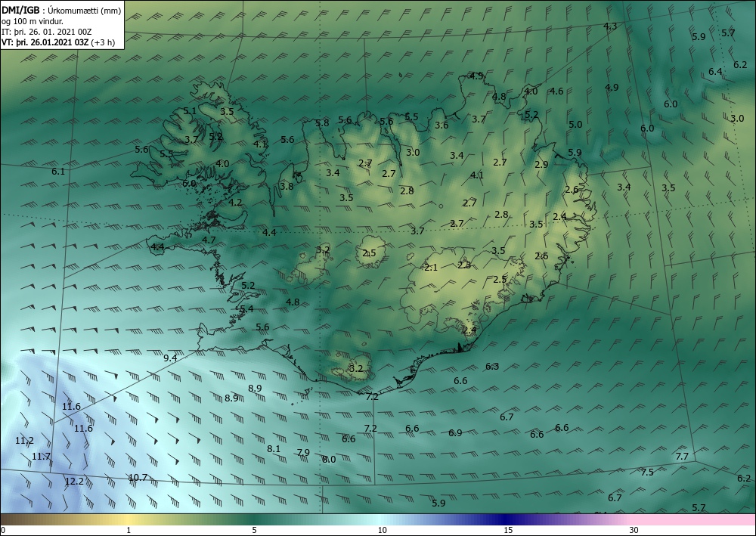This screenshot has height=536, width=756.
Task: Click the 6.9 value on the map
Action: tap(455, 433)
